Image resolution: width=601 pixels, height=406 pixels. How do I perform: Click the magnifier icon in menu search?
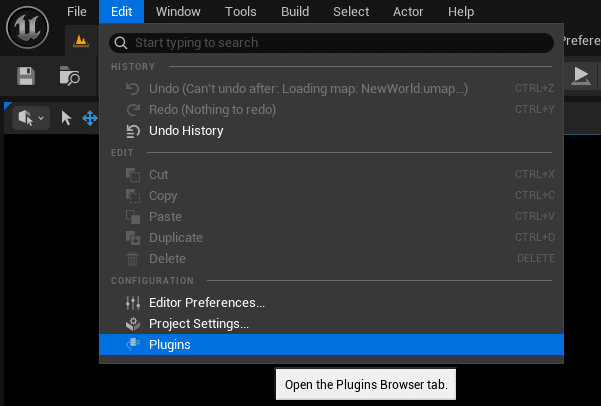coord(121,43)
